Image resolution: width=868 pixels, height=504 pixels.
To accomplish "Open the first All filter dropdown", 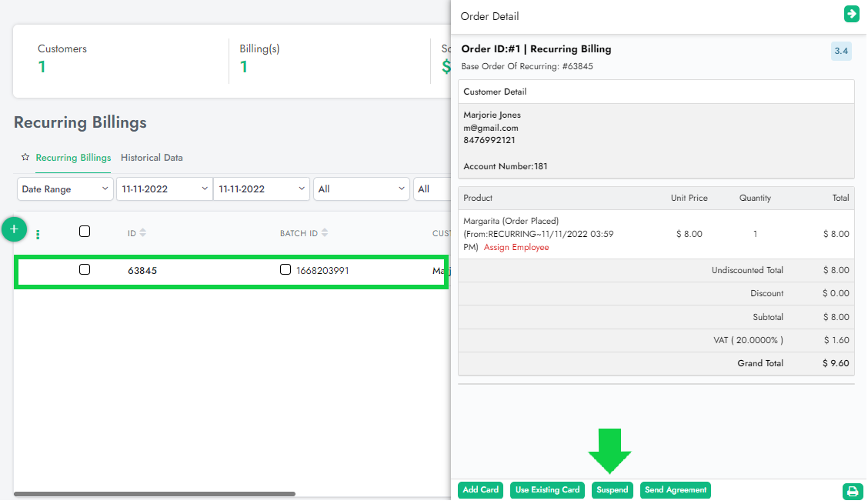I will click(x=362, y=189).
